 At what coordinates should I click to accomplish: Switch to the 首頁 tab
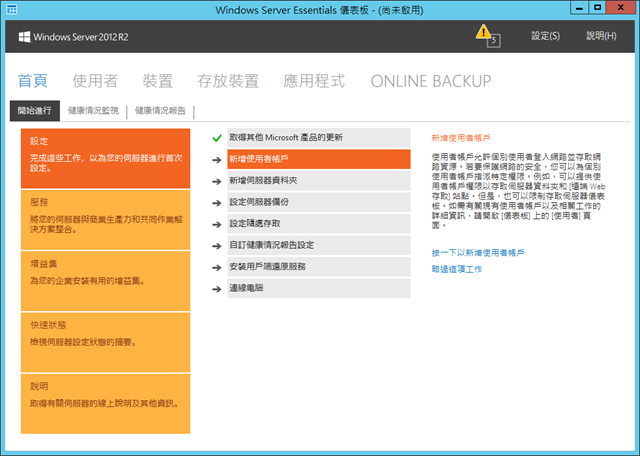pyautogui.click(x=33, y=81)
